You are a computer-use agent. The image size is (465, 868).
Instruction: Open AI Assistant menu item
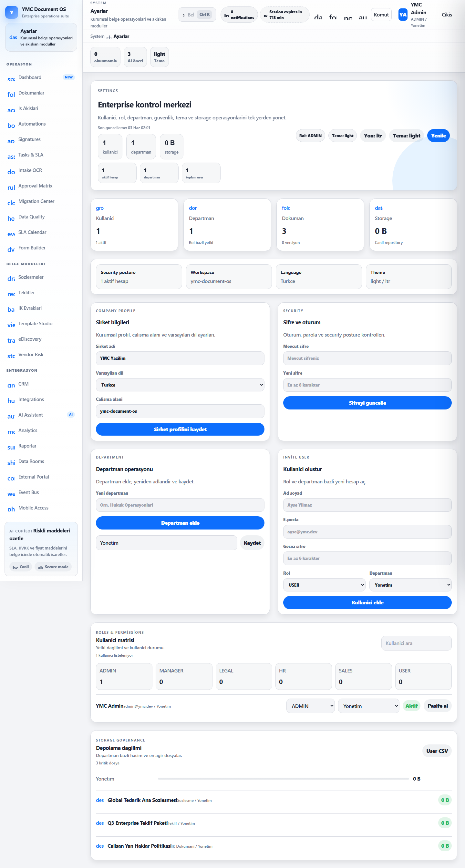click(41, 415)
